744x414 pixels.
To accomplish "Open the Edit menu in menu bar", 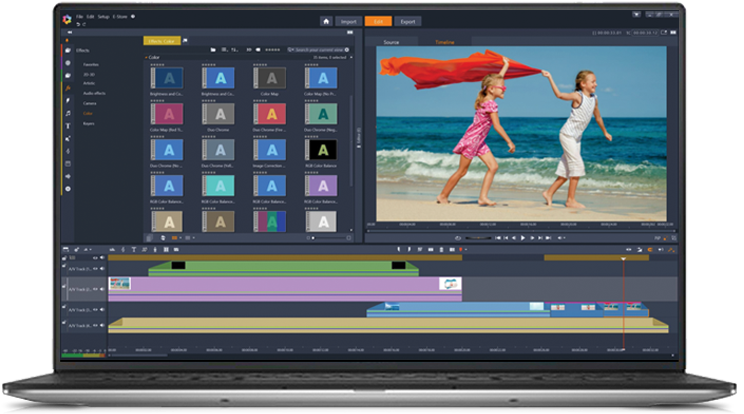I will coord(90,17).
